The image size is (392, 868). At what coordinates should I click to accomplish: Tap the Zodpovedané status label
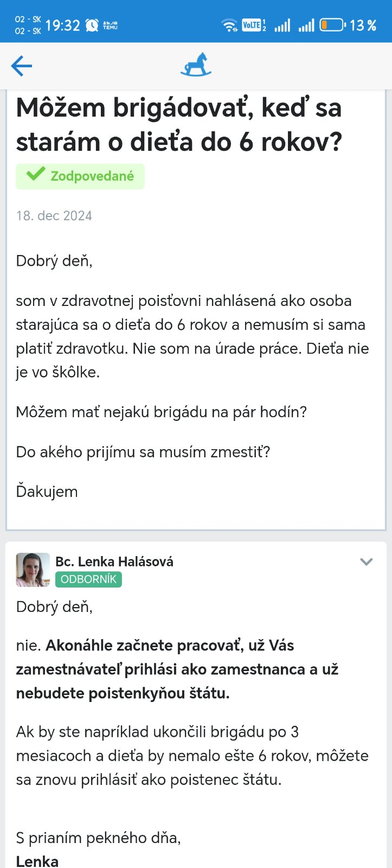(92, 176)
